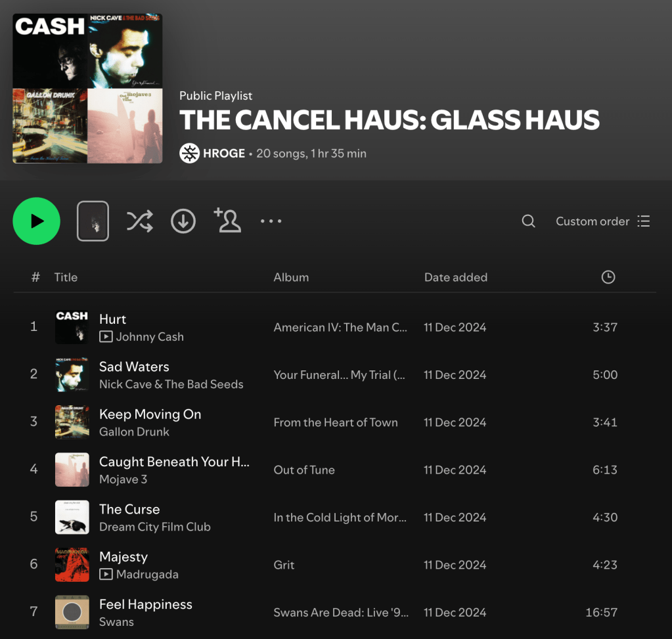Sort by duration using the clock icon
The image size is (672, 639).
[608, 277]
